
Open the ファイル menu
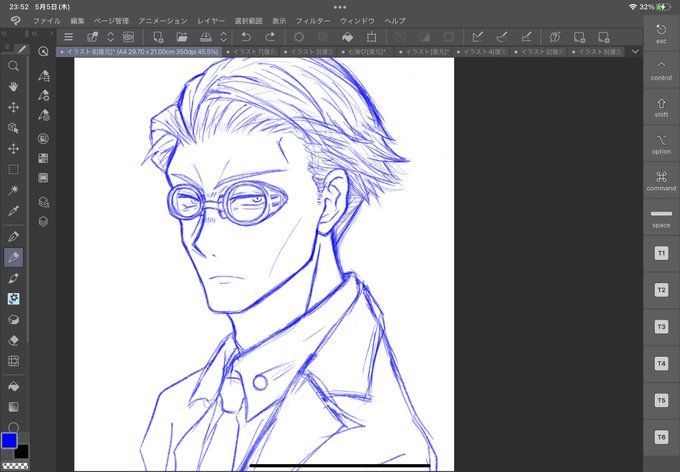click(x=47, y=21)
